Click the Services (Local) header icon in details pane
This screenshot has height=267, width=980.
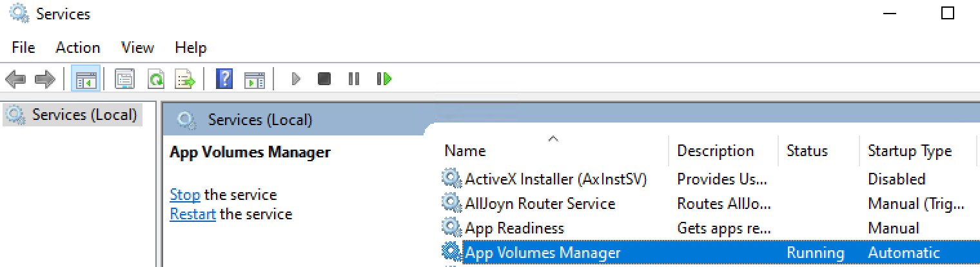tap(186, 119)
